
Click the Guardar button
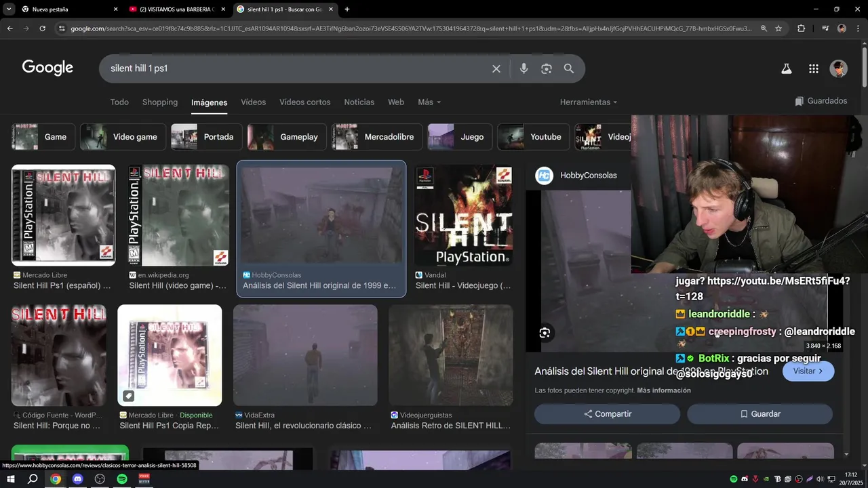[x=760, y=414]
